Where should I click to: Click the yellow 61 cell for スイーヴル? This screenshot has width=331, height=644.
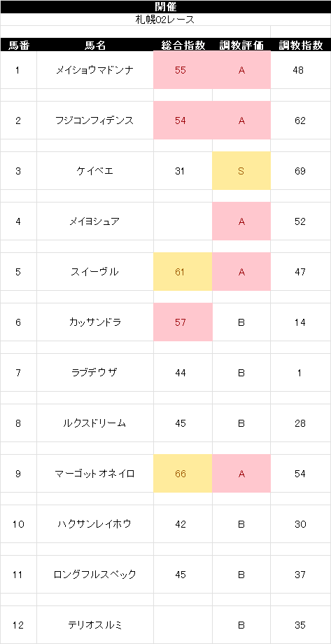coord(183,272)
